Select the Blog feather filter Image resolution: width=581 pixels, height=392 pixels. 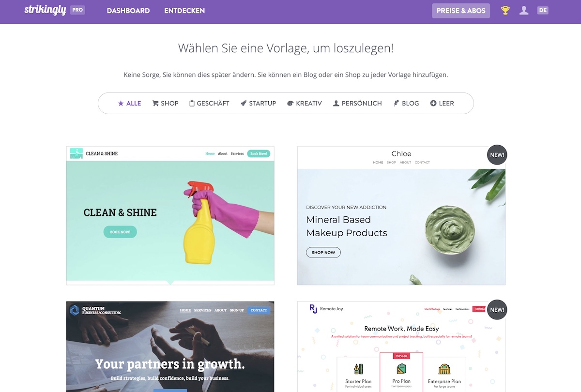coord(406,103)
